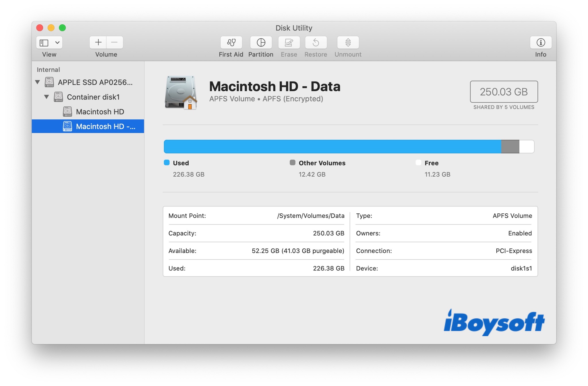Select the Restore toolbar icon
Image resolution: width=588 pixels, height=386 pixels.
pyautogui.click(x=316, y=42)
